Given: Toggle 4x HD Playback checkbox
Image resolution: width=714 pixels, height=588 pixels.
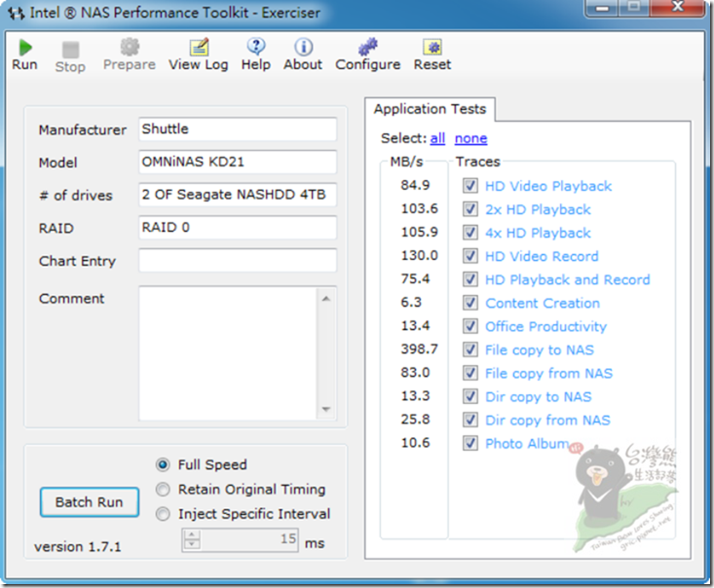Looking at the screenshot, I should 470,233.
